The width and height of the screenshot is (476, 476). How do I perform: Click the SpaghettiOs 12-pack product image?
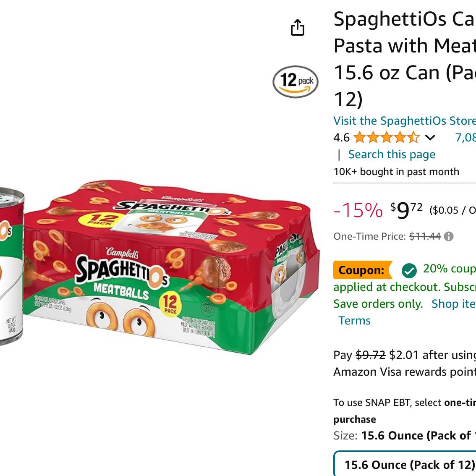(x=171, y=267)
